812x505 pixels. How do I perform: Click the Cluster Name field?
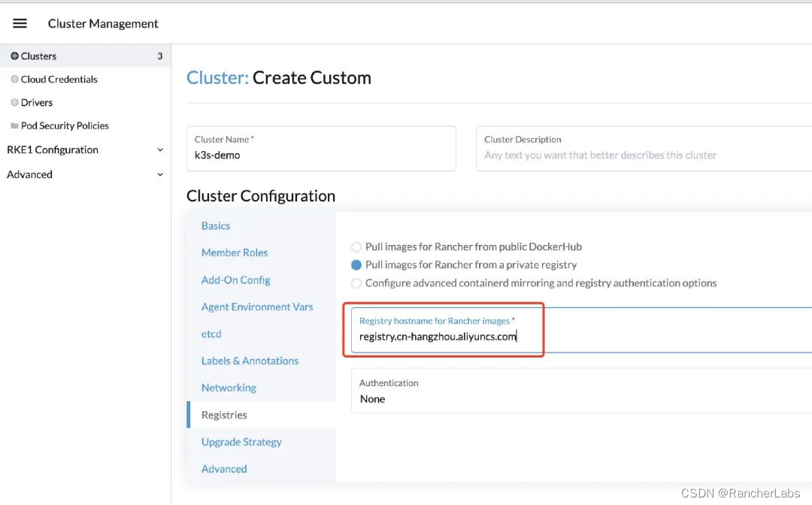(x=321, y=156)
